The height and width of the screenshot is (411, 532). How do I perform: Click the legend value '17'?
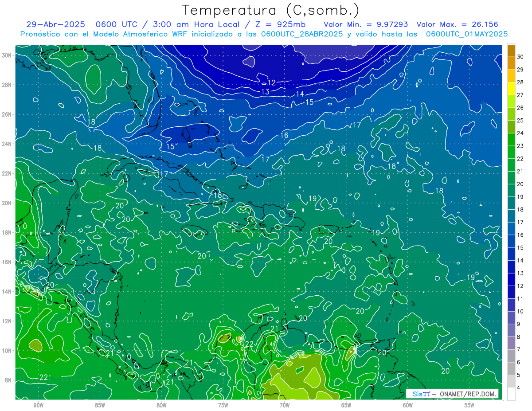(x=520, y=222)
